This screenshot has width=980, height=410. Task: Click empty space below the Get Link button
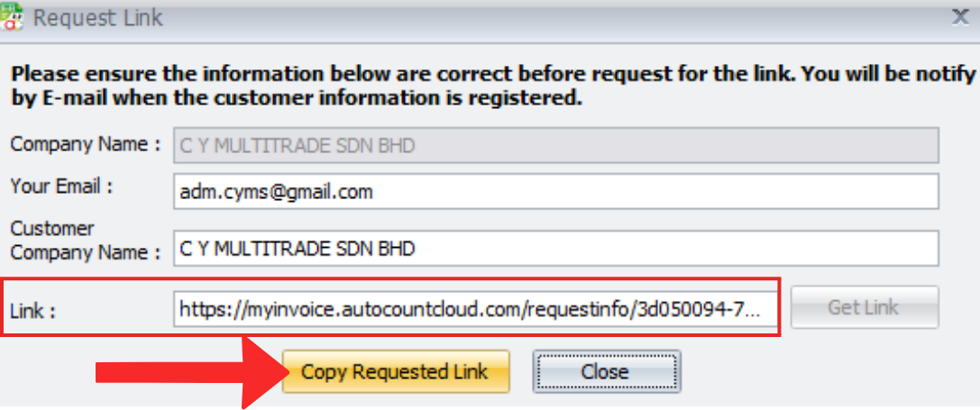pyautogui.click(x=866, y=360)
